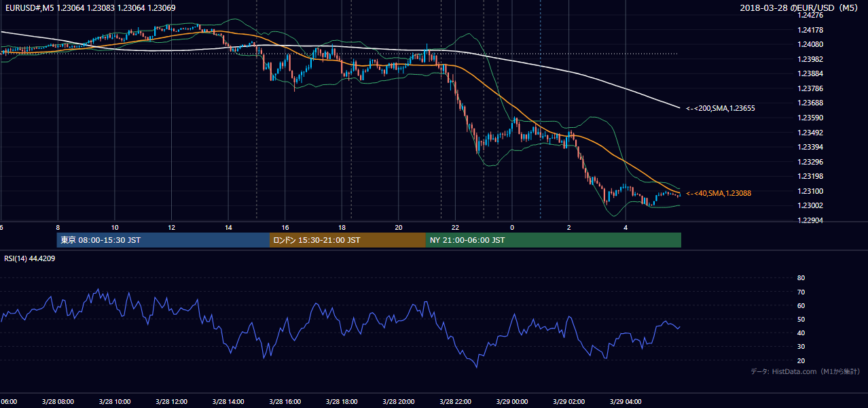Click the '3/28 10:00' bottom date label
Screen dimensions: 868x408
pyautogui.click(x=114, y=401)
